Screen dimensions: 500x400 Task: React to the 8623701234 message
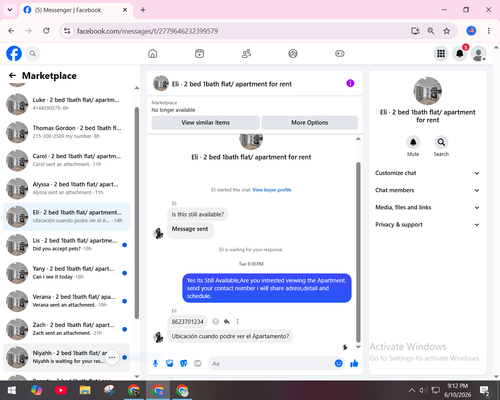pyautogui.click(x=216, y=322)
